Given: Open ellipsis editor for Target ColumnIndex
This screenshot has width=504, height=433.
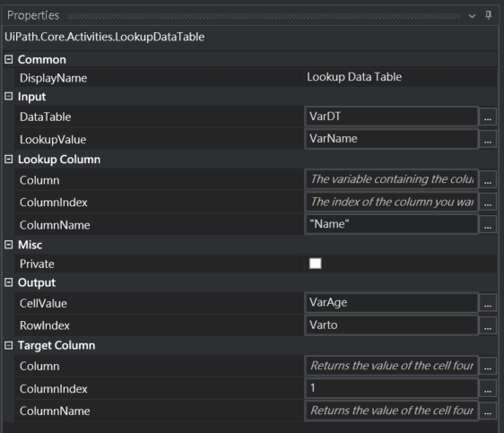Looking at the screenshot, I should [488, 388].
